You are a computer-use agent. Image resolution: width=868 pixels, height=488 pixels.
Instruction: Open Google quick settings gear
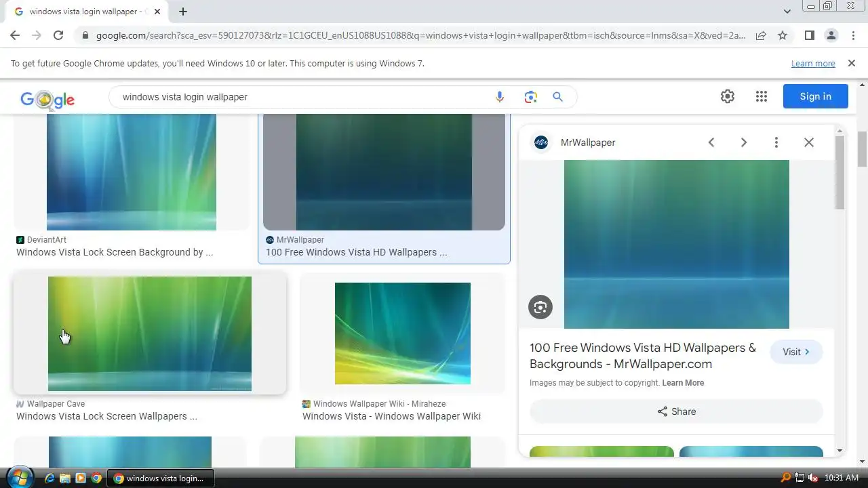click(728, 96)
